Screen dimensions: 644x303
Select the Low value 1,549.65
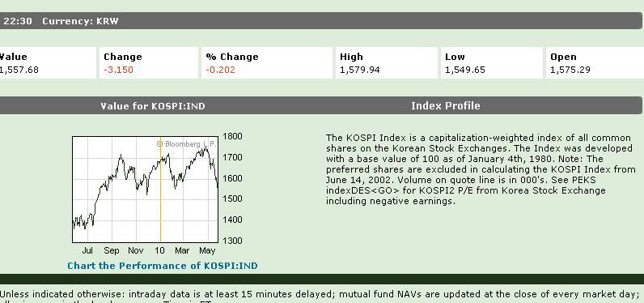(465, 70)
